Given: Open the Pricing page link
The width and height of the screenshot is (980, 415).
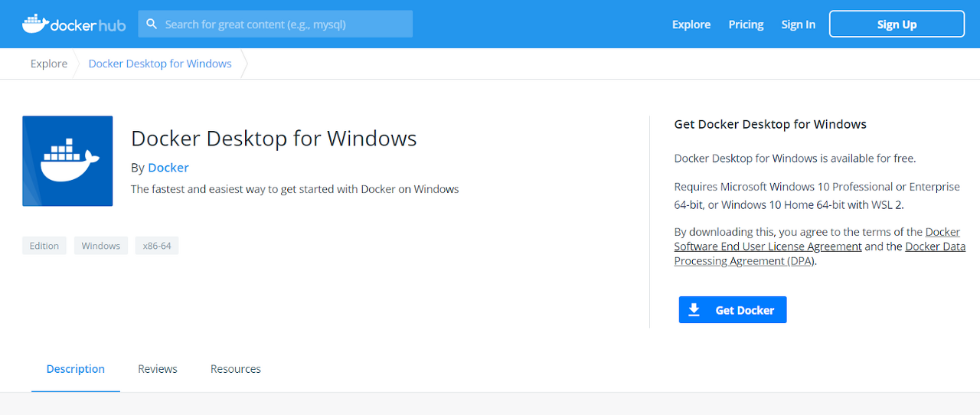Looking at the screenshot, I should click(x=746, y=25).
